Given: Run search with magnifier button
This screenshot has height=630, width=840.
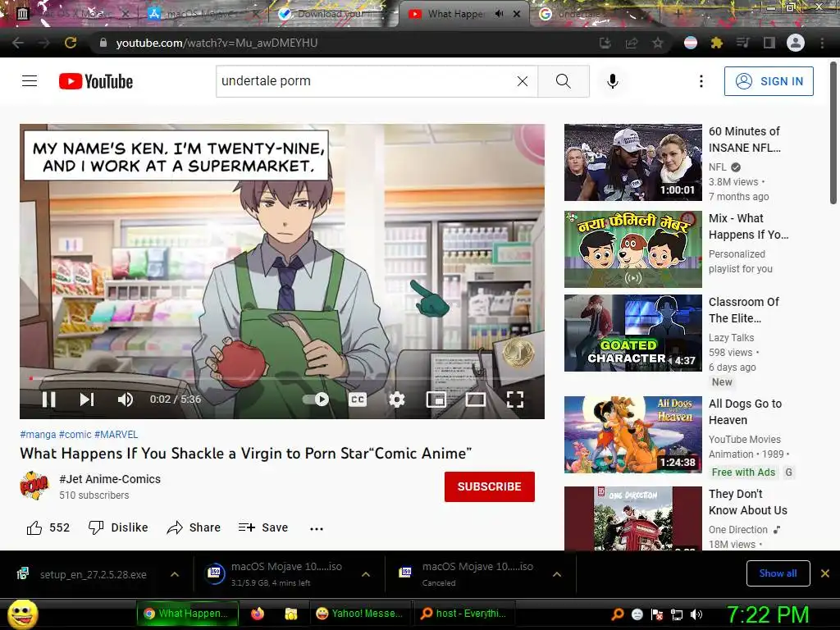Looking at the screenshot, I should tap(563, 81).
